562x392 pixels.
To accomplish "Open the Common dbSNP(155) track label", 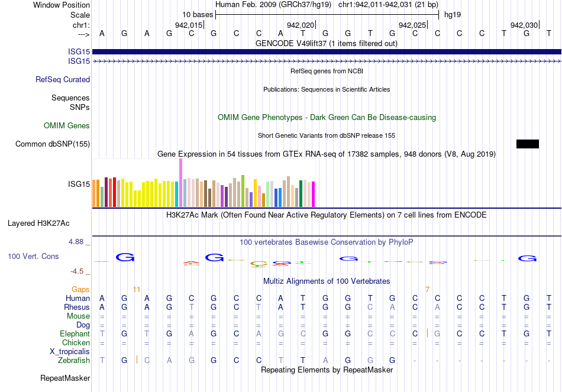I will [x=52, y=144].
